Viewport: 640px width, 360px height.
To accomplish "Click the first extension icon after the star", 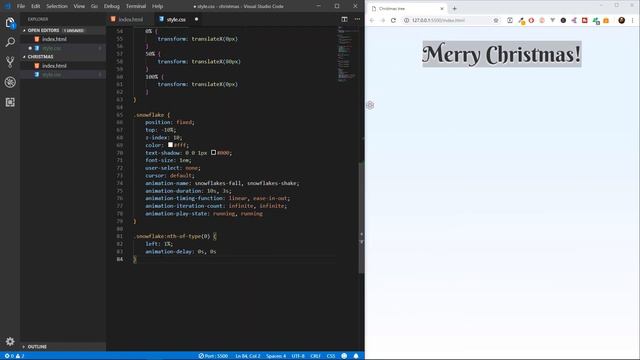I will (x=510, y=20).
